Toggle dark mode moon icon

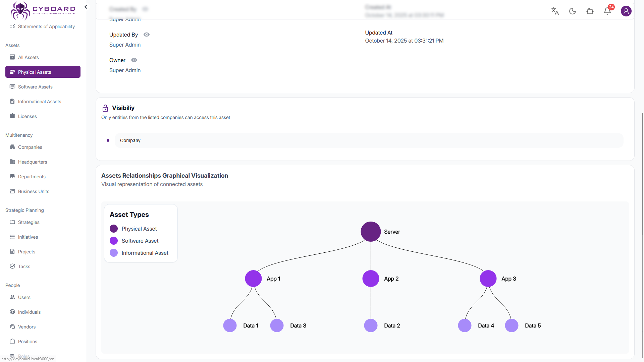tap(573, 11)
